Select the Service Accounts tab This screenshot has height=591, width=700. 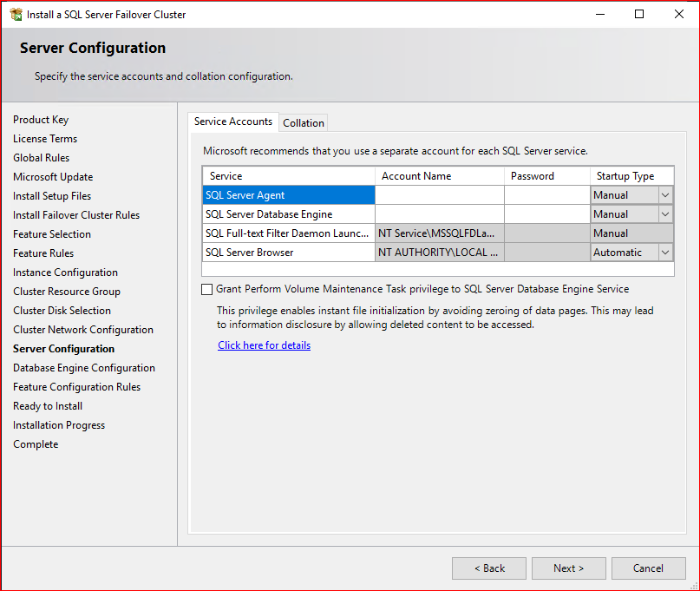[233, 121]
